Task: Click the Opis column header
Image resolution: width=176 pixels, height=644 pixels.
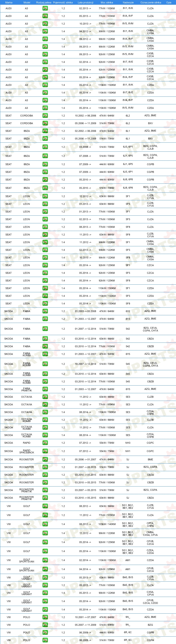Action: click(x=169, y=2)
